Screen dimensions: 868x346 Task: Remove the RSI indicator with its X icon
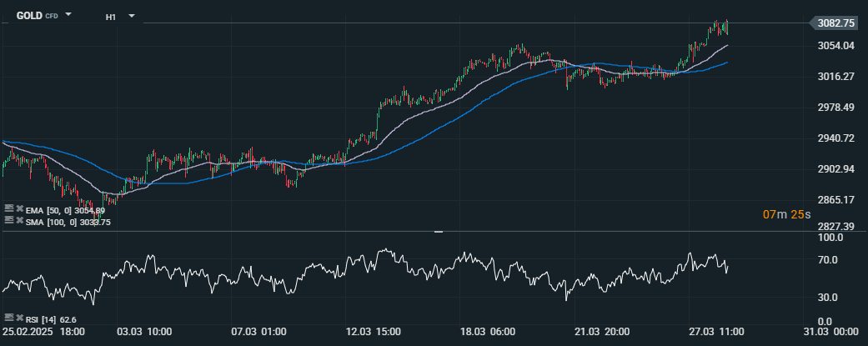click(19, 317)
